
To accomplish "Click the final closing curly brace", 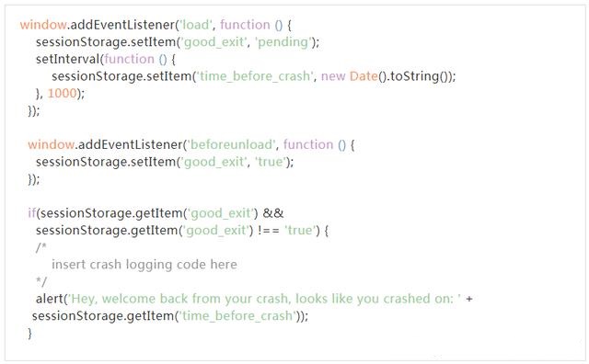I will tap(29, 334).
